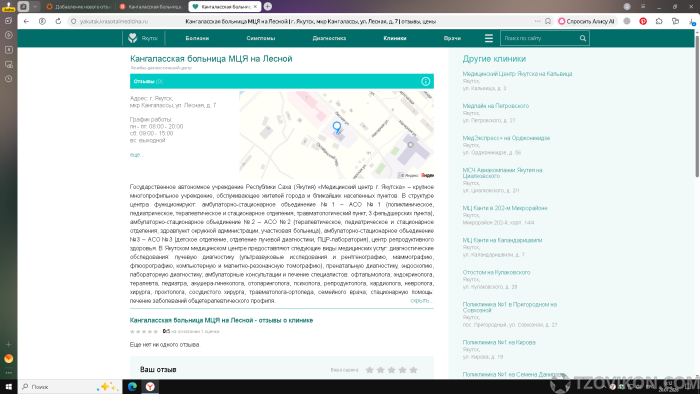This screenshot has height=394, width=700.
Task: Change the city via the Якутск link
Action: point(150,38)
